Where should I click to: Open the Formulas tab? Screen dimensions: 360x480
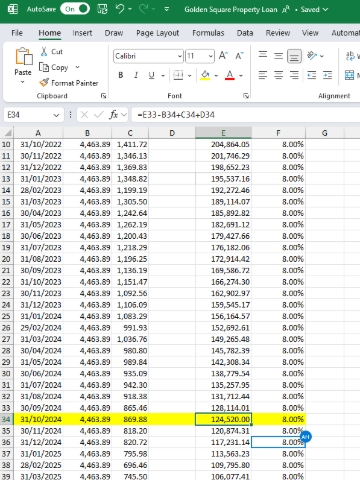pyautogui.click(x=208, y=33)
